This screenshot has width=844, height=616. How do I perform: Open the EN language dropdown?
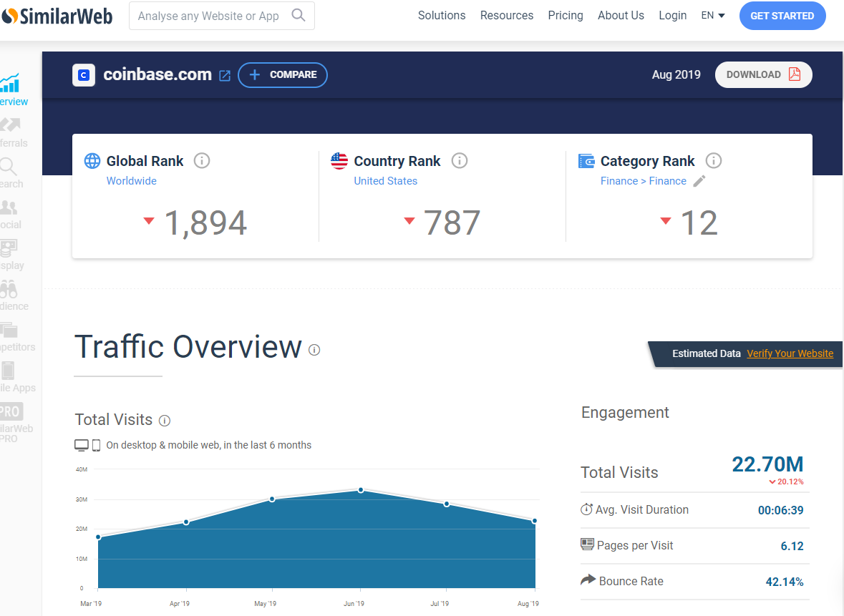pos(713,16)
